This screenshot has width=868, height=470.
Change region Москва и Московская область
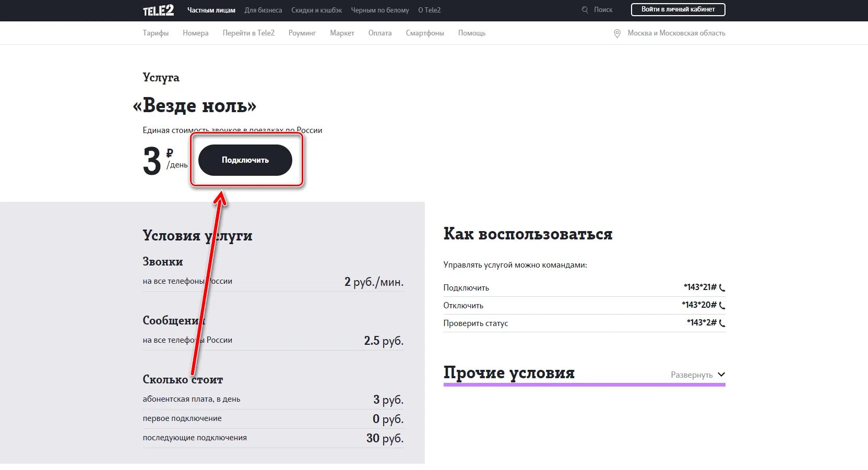[676, 33]
